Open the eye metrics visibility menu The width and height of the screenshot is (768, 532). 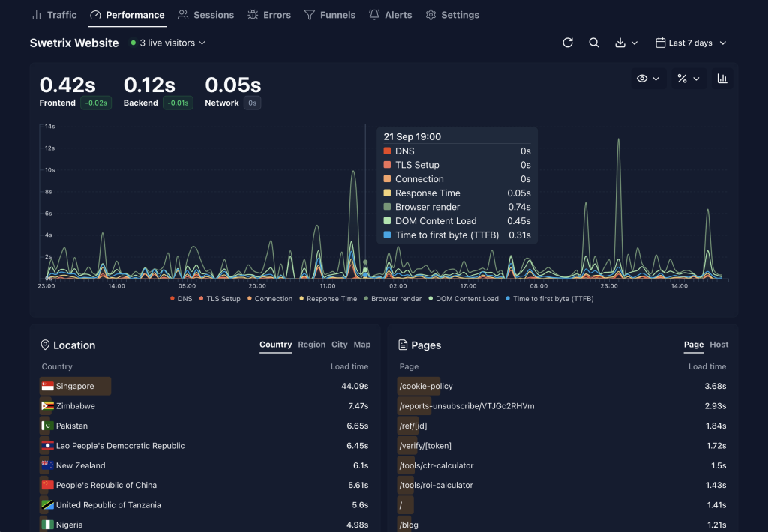[x=648, y=79]
